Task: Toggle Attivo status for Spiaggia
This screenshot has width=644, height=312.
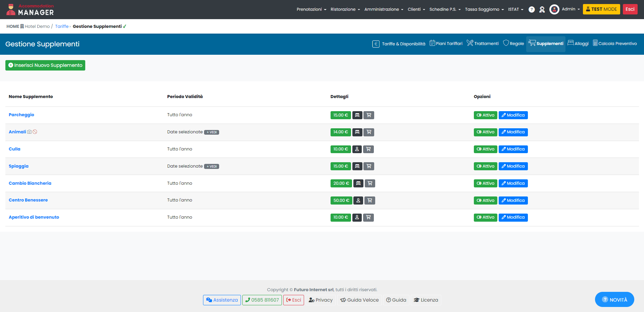Action: coord(485,166)
